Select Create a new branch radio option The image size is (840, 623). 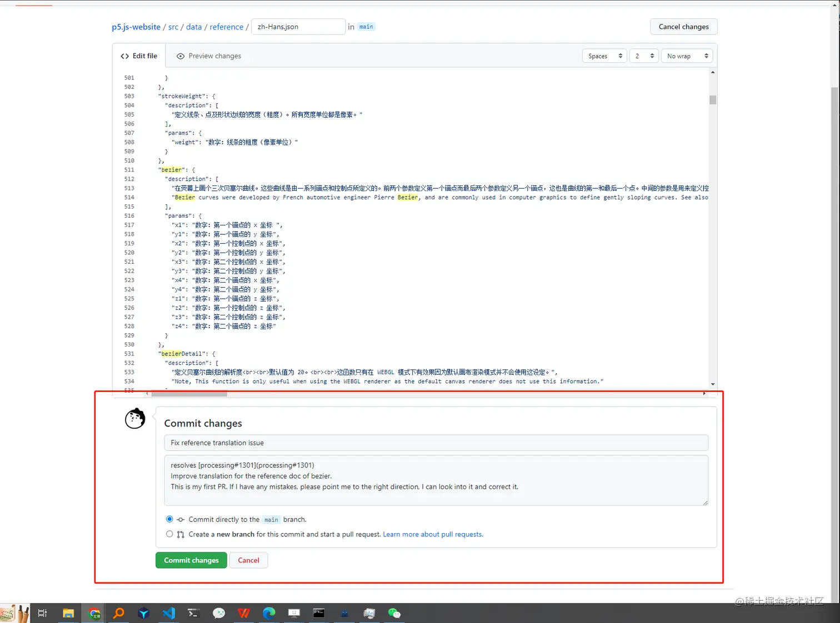pos(169,534)
